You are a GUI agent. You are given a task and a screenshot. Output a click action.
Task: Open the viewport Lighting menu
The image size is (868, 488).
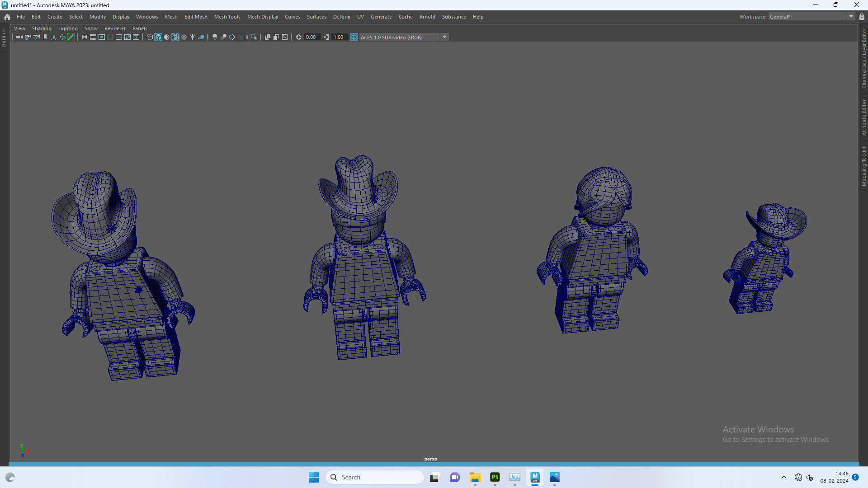point(68,28)
